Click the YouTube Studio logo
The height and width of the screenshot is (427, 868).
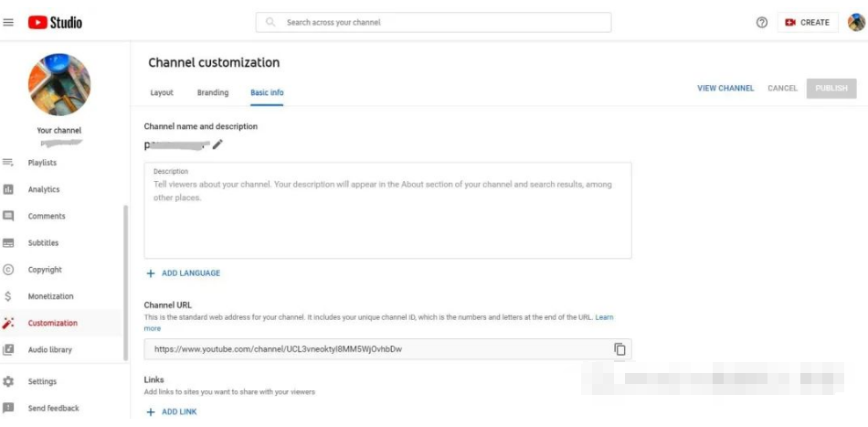click(55, 23)
